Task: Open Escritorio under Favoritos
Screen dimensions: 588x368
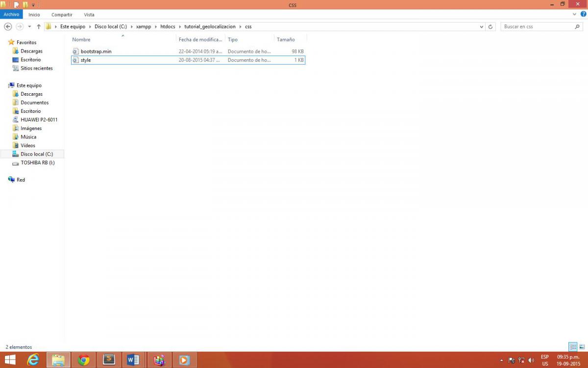Action: 30,59
